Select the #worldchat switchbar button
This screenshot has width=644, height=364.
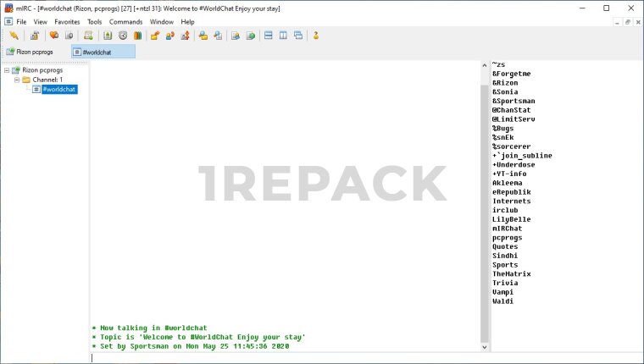coord(102,52)
